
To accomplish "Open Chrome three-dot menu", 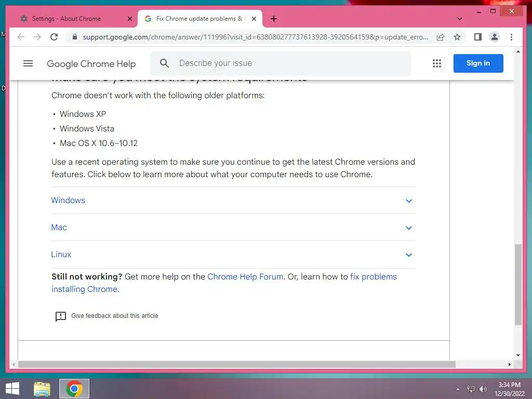I will click(511, 37).
